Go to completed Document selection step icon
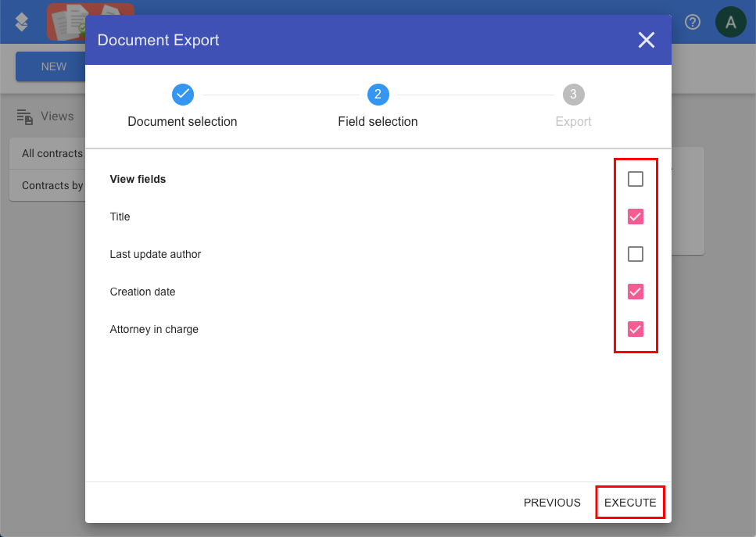The image size is (756, 537). [x=183, y=95]
